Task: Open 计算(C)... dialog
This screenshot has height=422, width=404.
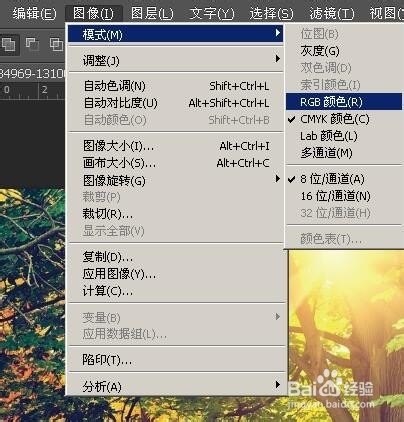Action: pos(175,291)
